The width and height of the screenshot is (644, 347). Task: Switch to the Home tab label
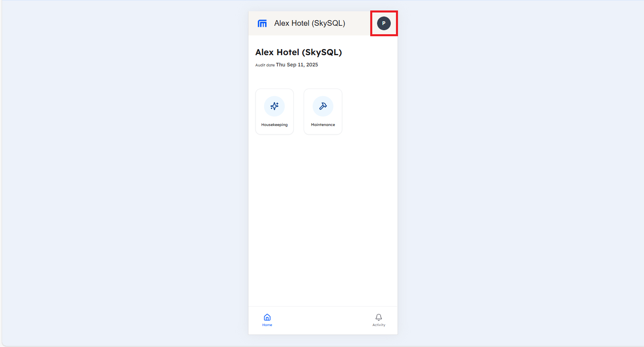point(267,325)
